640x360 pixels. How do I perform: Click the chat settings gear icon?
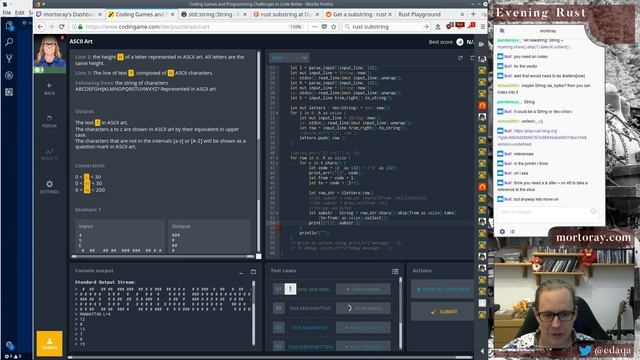coord(502,231)
